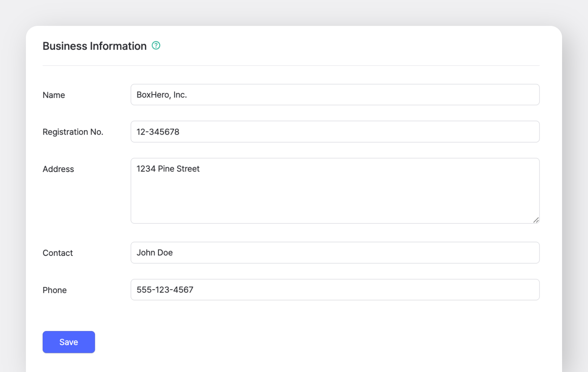This screenshot has width=588, height=372.
Task: Click the Name field label
Action: tap(54, 95)
